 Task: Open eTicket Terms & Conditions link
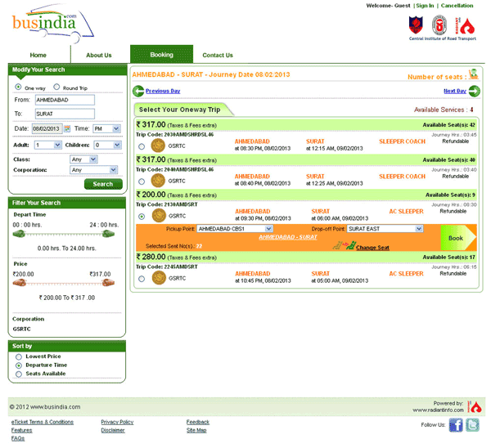pyautogui.click(x=43, y=422)
